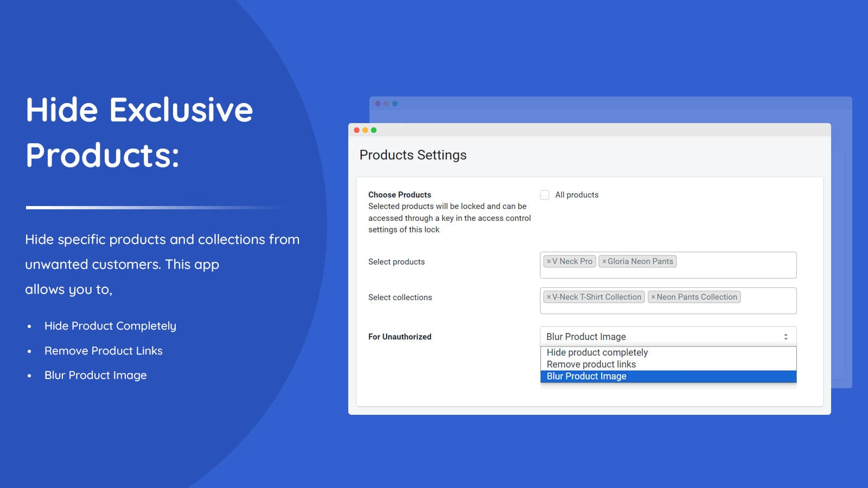Click the up-down arrows on the For Unauthorized select
The width and height of the screenshot is (868, 488).
[x=786, y=337]
